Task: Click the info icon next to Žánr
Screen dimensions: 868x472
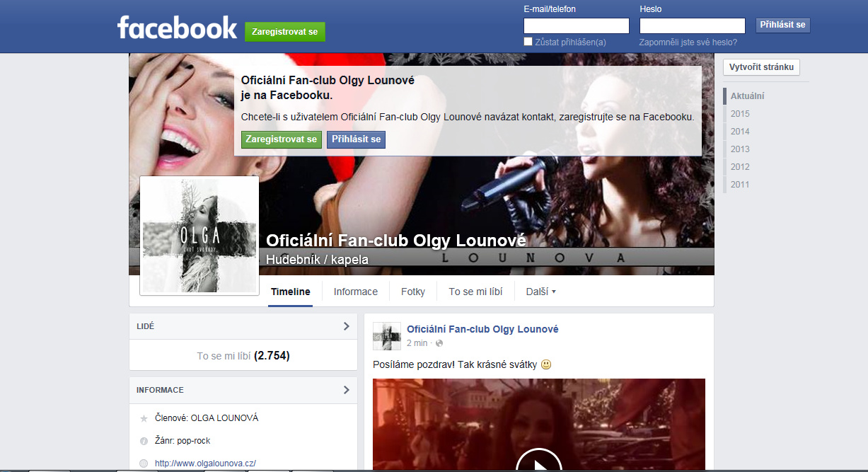Action: (x=144, y=441)
